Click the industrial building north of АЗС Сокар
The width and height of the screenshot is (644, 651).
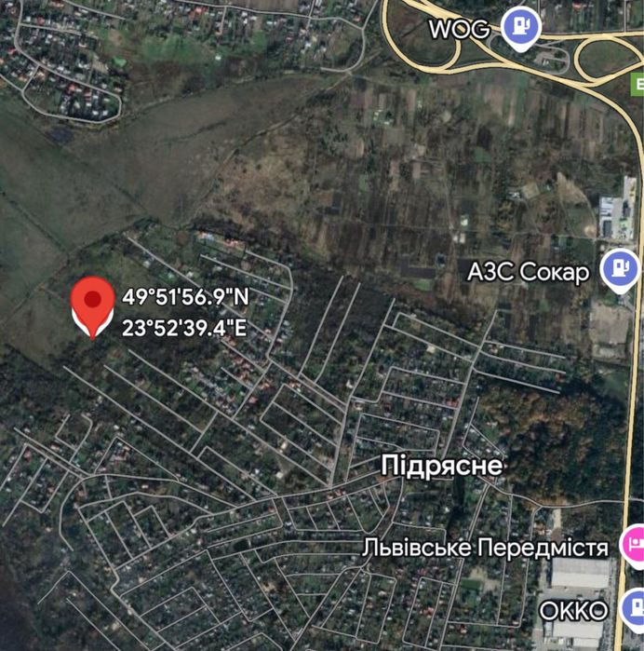617,213
